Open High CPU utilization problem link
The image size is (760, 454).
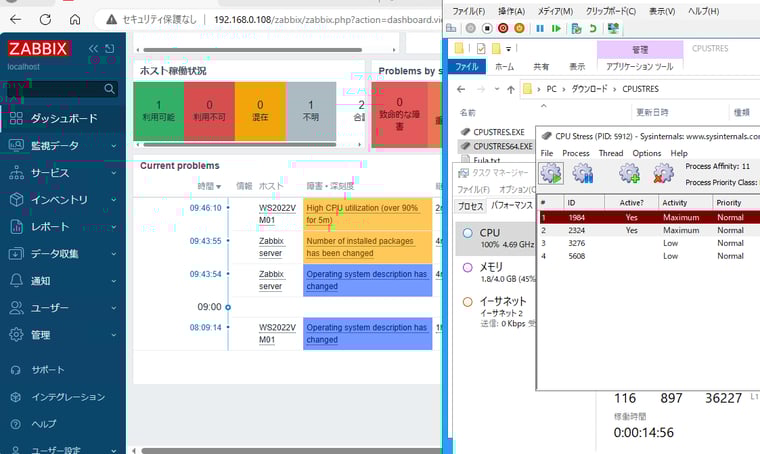(362, 214)
